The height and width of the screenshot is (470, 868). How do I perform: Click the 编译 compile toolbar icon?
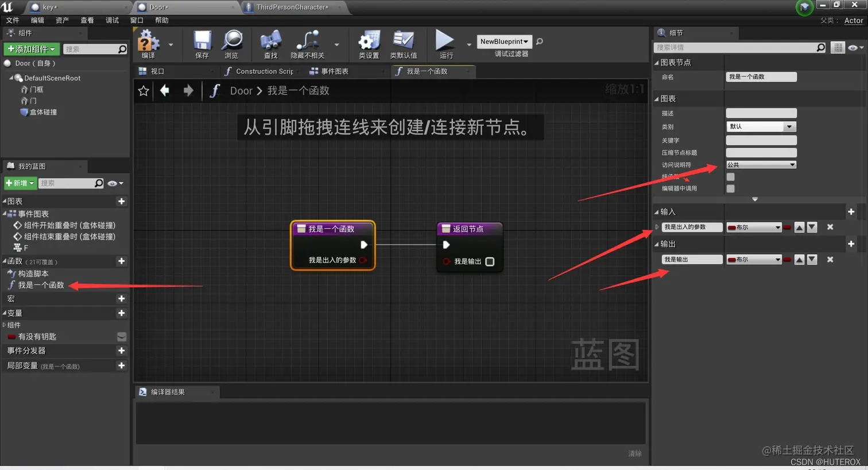148,44
